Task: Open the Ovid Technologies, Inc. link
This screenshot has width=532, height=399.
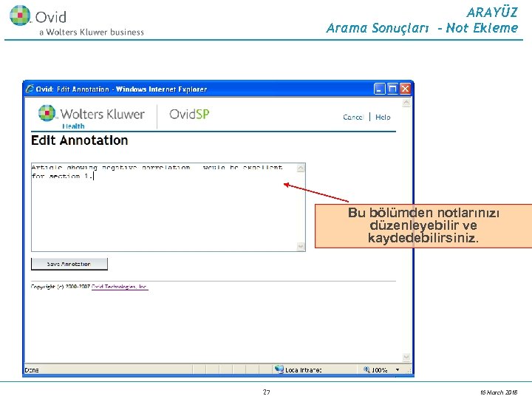Action: 120,287
